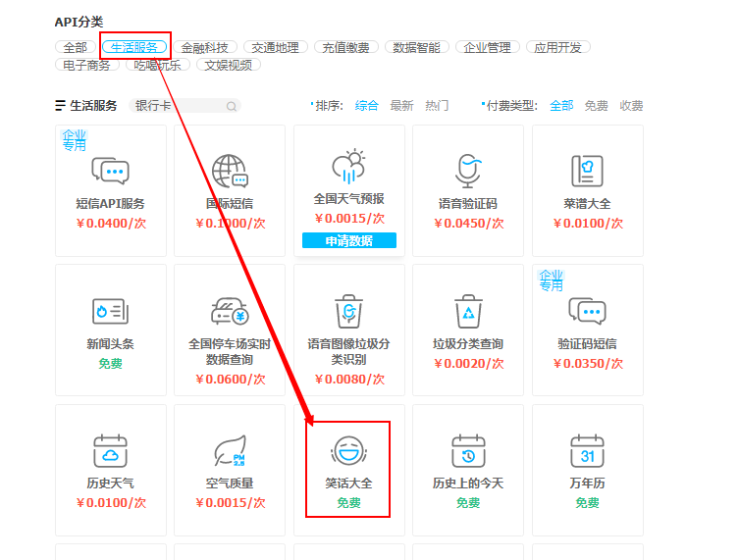Viewport: 739px width, 560px height.
Task: Open 语音图像垃圾分类识别 title link
Action: click(348, 351)
